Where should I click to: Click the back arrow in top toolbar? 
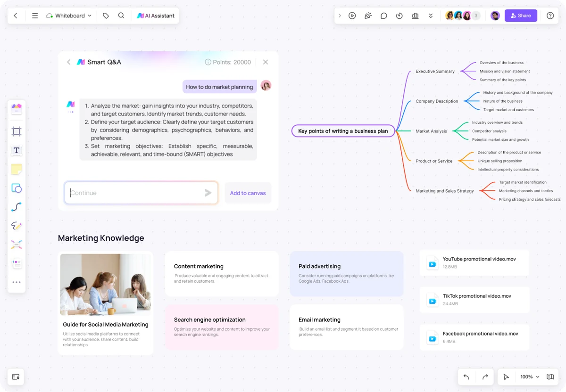pos(16,16)
